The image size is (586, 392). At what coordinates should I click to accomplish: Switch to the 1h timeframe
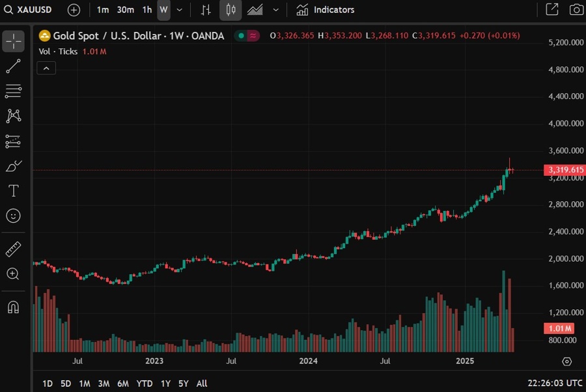[147, 10]
